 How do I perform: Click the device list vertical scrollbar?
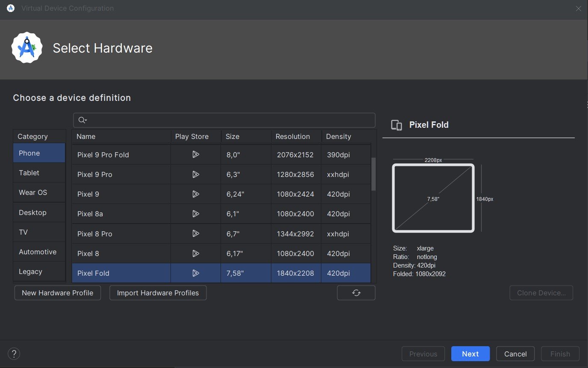(x=373, y=174)
